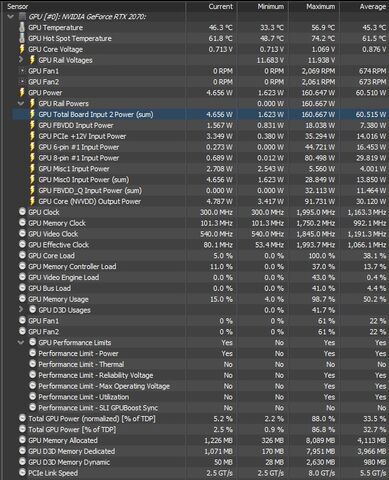
Task: Select GPU Total Board Input 2 Power (sum) row
Action: pos(200,114)
